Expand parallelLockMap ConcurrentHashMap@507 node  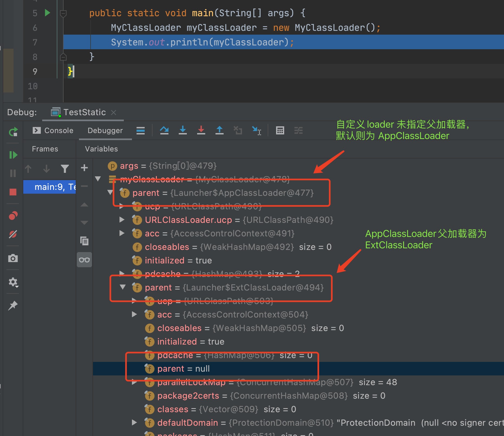[134, 382]
